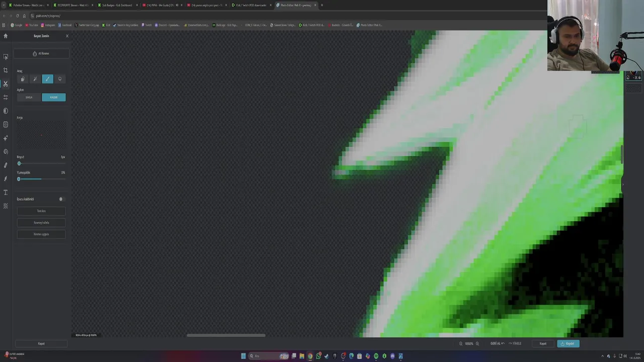Open the Google bookmark
644x362 pixels.
pyautogui.click(x=17, y=25)
